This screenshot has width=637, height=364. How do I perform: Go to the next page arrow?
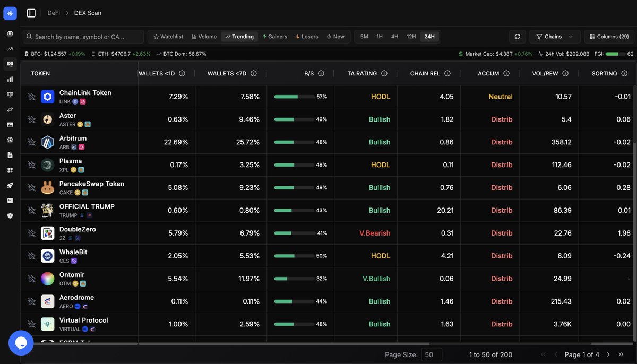tap(608, 354)
